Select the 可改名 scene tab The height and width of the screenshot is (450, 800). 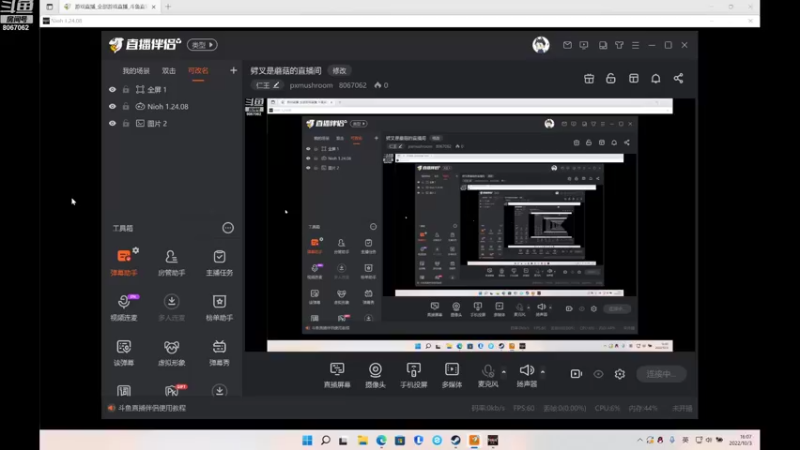point(198,71)
